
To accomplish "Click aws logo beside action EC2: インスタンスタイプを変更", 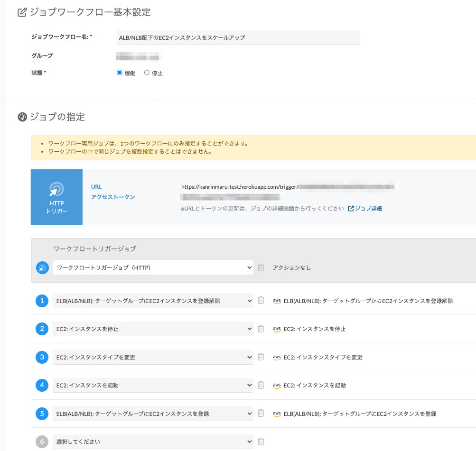I will (277, 357).
